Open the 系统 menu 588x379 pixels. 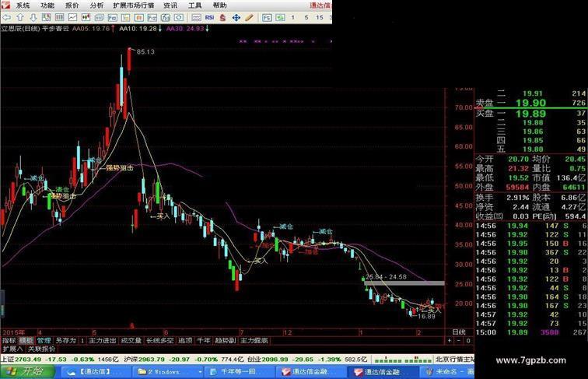point(23,5)
